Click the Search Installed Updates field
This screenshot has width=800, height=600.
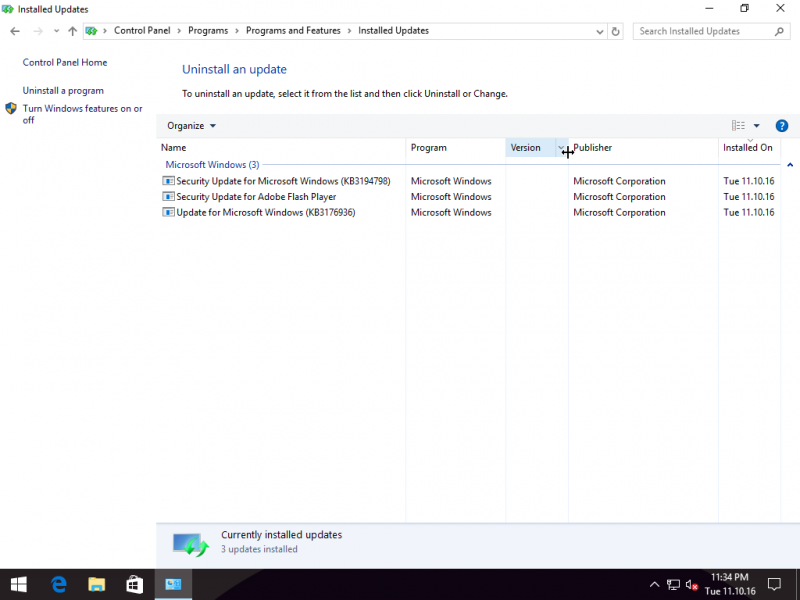click(x=710, y=31)
